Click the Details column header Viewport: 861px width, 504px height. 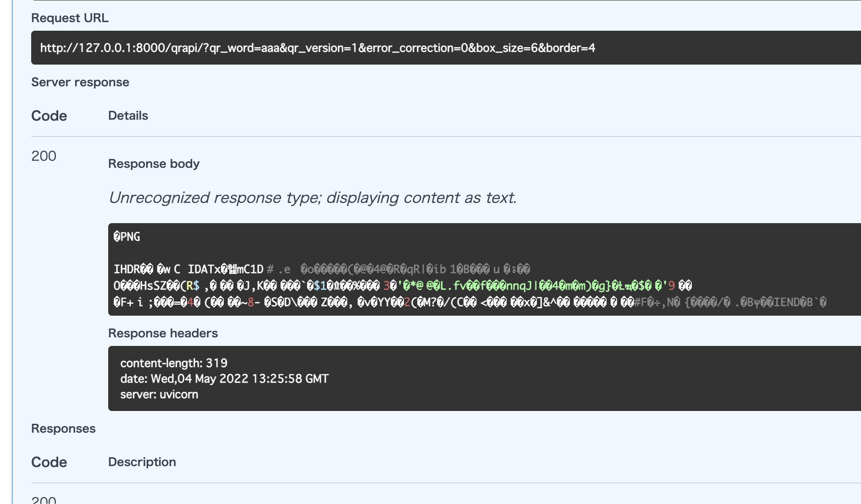click(128, 115)
